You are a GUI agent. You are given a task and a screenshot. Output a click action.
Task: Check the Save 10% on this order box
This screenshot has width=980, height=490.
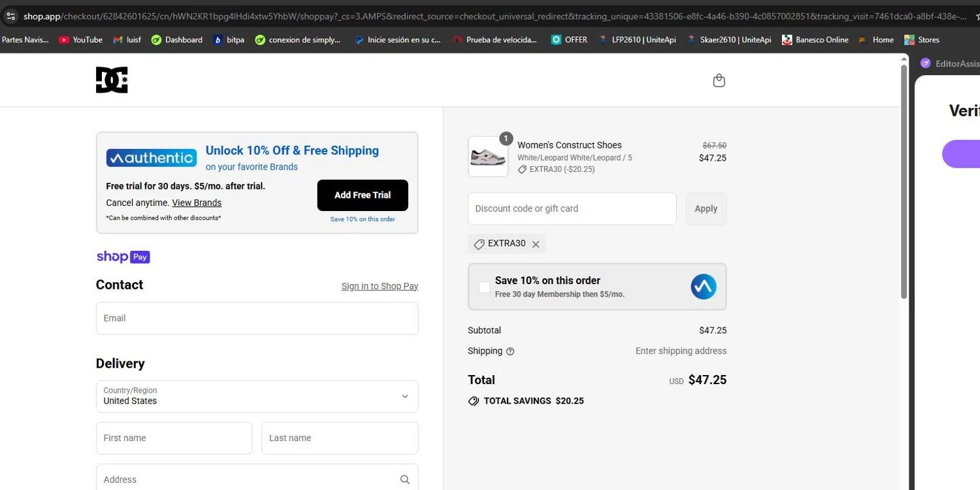(x=484, y=287)
